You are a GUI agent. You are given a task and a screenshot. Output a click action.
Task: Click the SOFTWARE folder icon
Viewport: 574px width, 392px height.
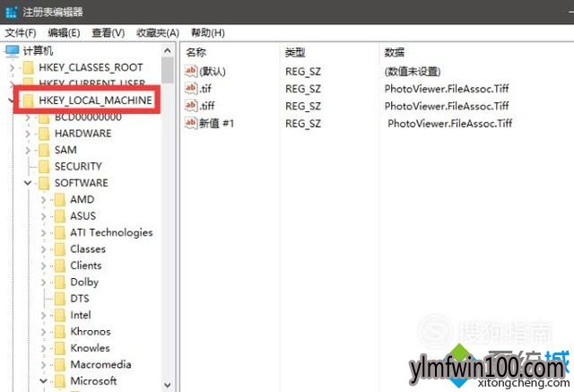pyautogui.click(x=44, y=183)
